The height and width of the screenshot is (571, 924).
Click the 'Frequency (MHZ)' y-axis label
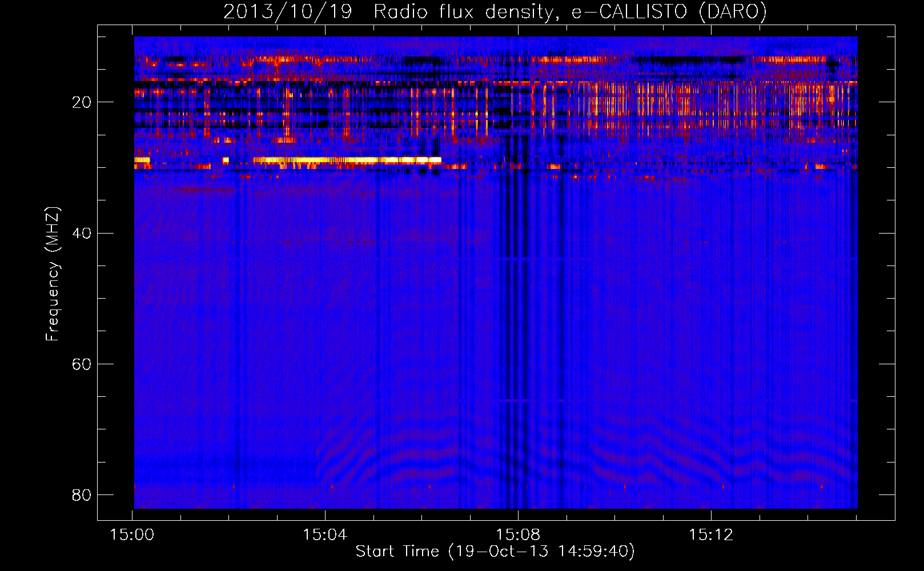(x=52, y=274)
